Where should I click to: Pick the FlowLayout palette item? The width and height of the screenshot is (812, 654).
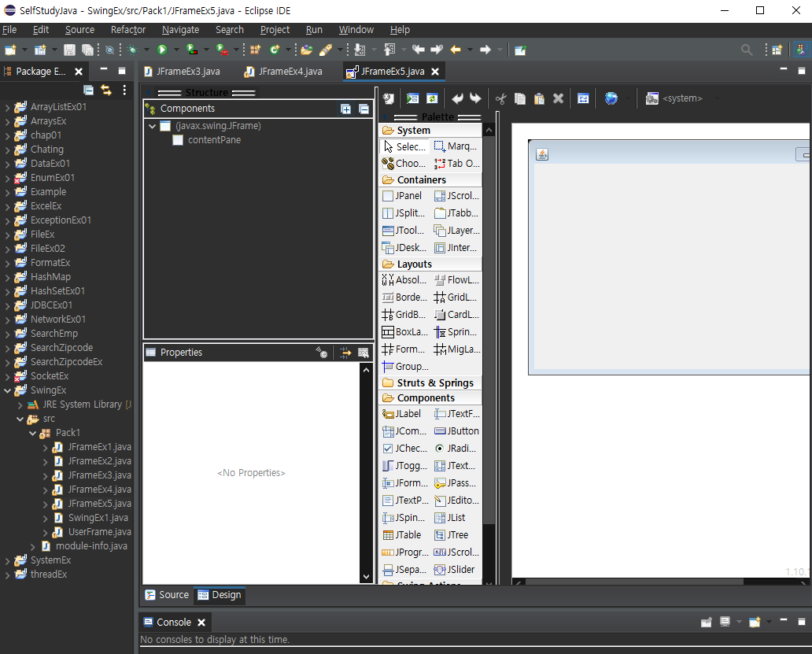click(x=456, y=280)
